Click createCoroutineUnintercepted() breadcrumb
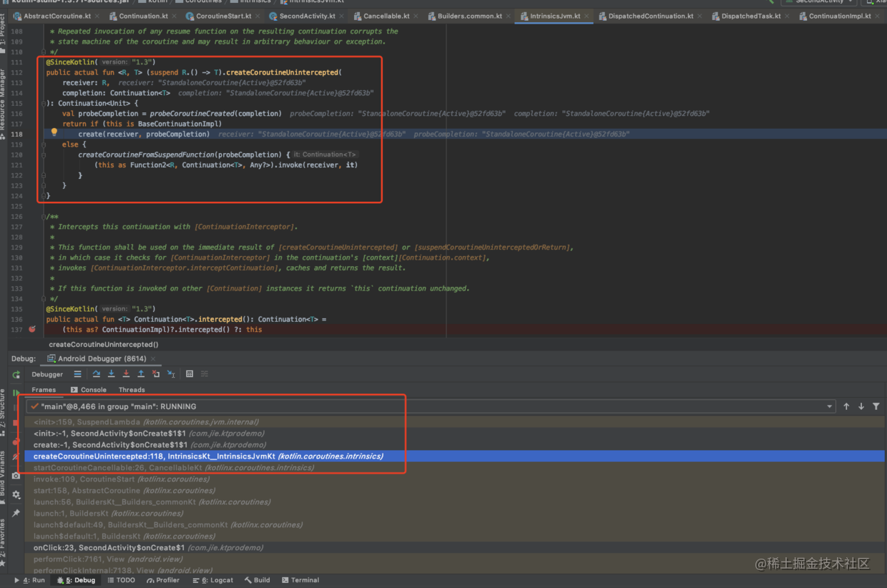Viewport: 887px width, 588px height. tap(104, 344)
